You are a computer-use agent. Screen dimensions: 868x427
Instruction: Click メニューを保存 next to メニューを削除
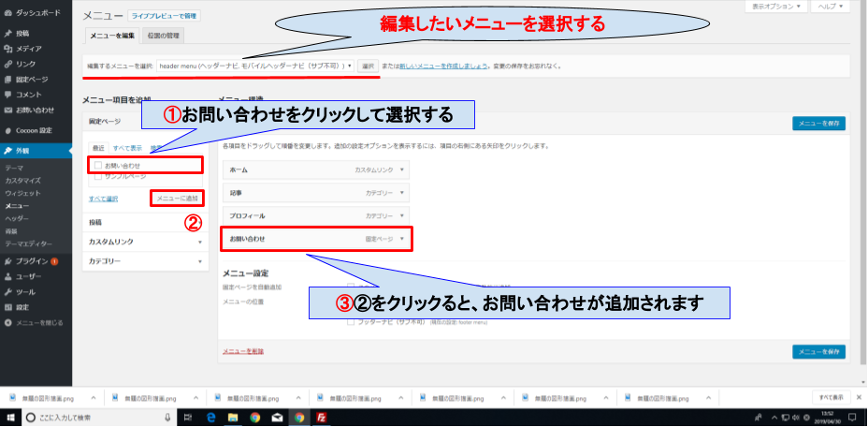[x=818, y=351]
